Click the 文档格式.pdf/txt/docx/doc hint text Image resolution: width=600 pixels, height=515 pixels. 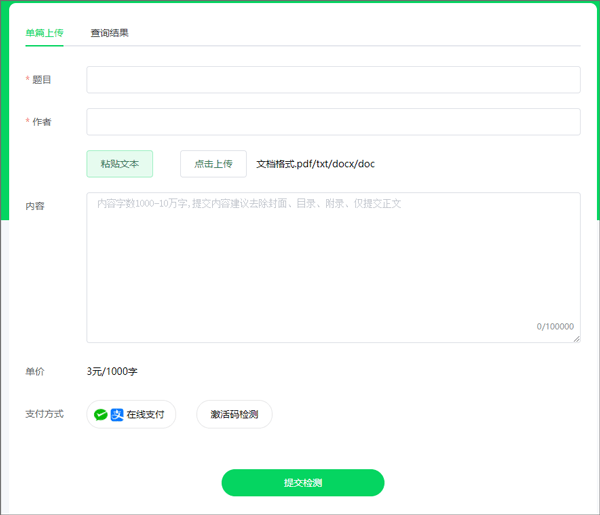pyautogui.click(x=316, y=164)
